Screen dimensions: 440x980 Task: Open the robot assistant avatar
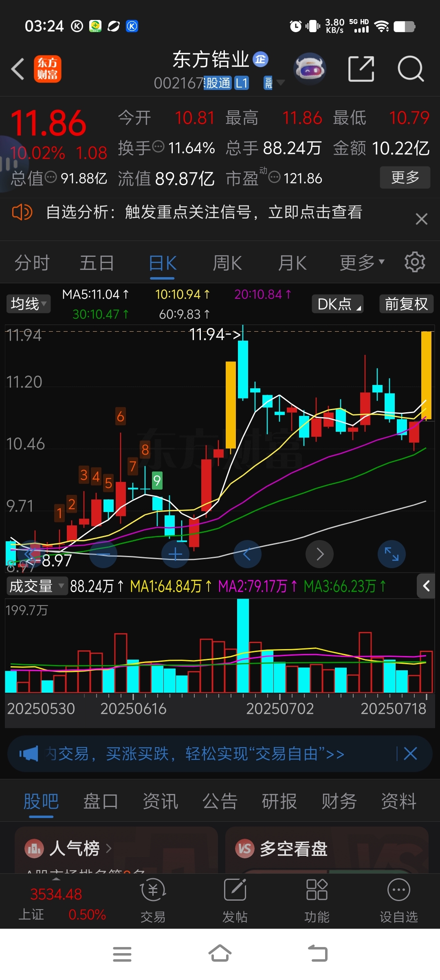[x=310, y=68]
